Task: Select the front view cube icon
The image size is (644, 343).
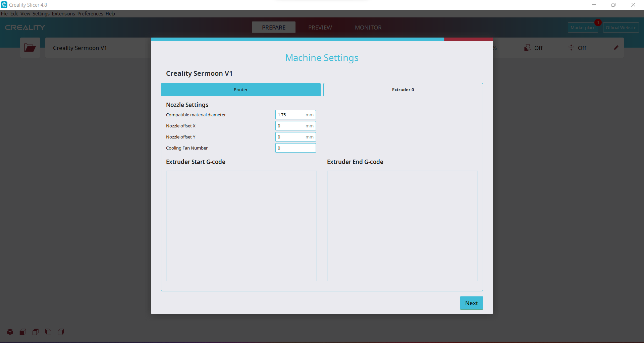Action: pyautogui.click(x=23, y=332)
